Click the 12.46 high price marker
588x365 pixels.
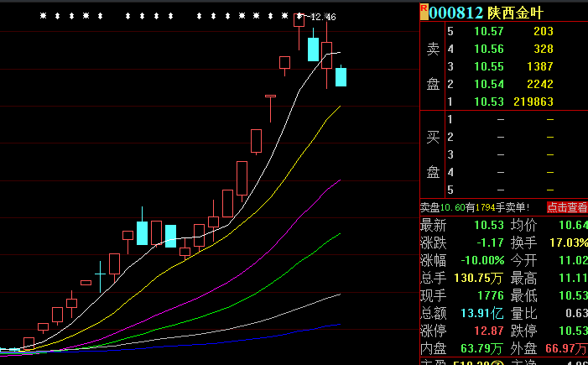click(322, 17)
